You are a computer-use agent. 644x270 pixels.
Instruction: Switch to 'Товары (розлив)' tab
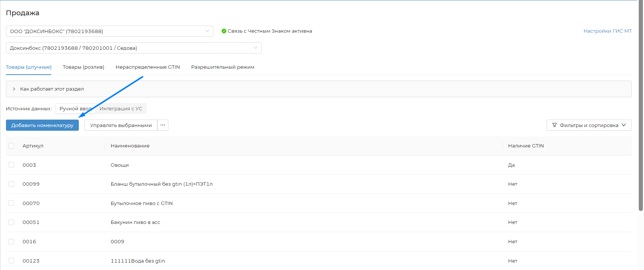coord(83,67)
